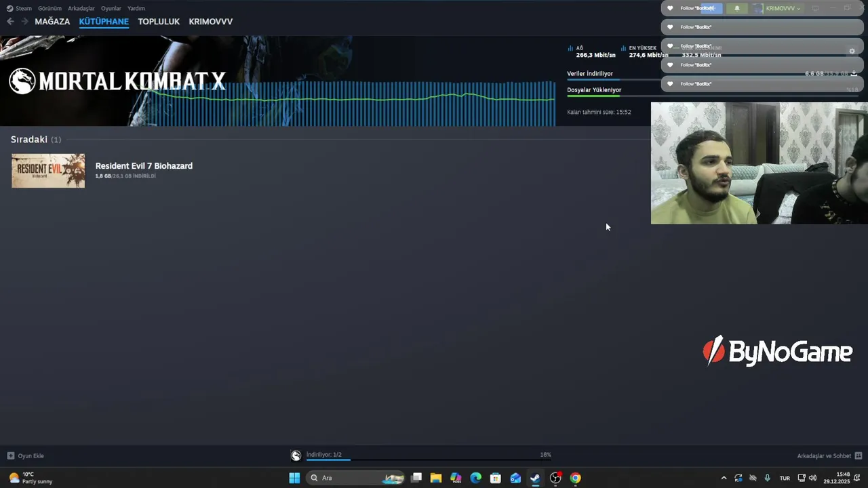Click the AĞ network speed value
This screenshot has height=488, width=868.
pos(596,55)
